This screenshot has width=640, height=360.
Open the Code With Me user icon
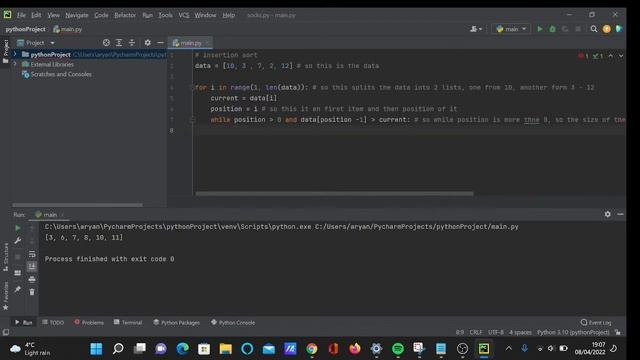476,29
